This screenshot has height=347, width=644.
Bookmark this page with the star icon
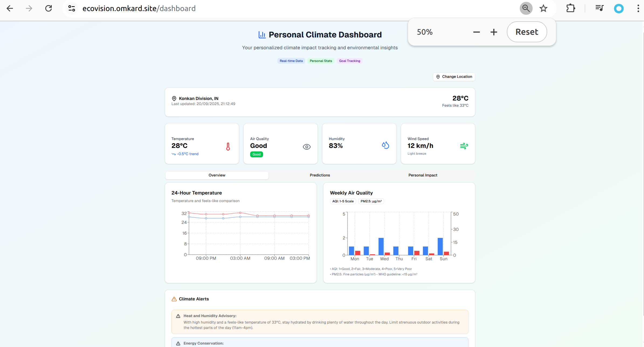[543, 9]
